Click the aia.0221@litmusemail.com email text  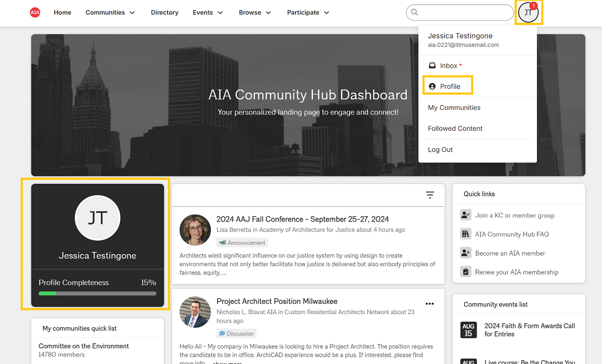click(463, 45)
